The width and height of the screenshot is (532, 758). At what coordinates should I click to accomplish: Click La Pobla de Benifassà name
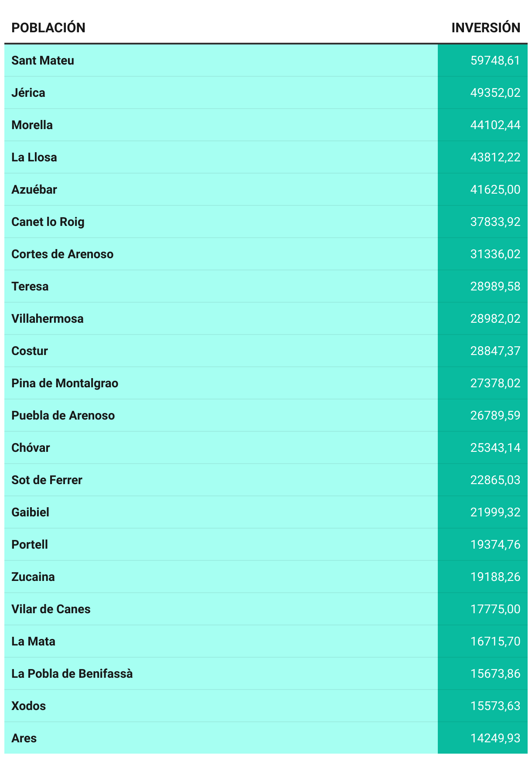(x=72, y=673)
